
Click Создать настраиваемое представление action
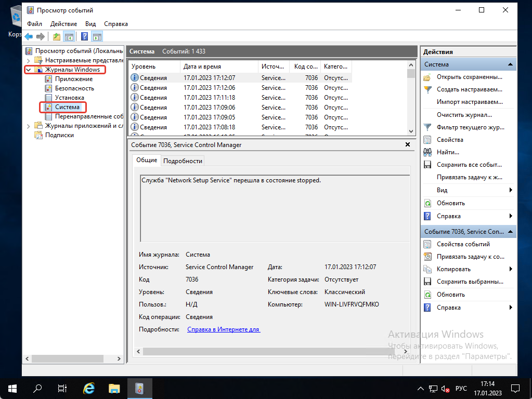pyautogui.click(x=469, y=89)
